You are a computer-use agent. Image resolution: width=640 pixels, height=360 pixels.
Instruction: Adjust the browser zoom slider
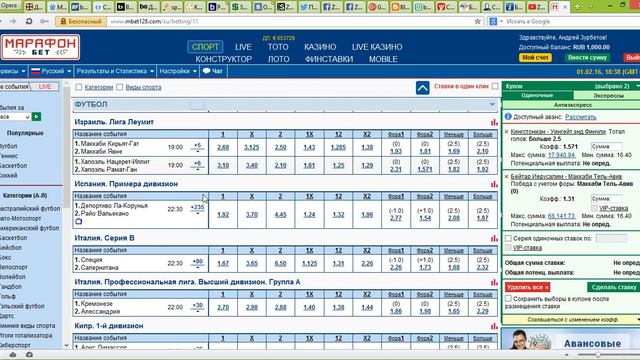click(x=598, y=355)
